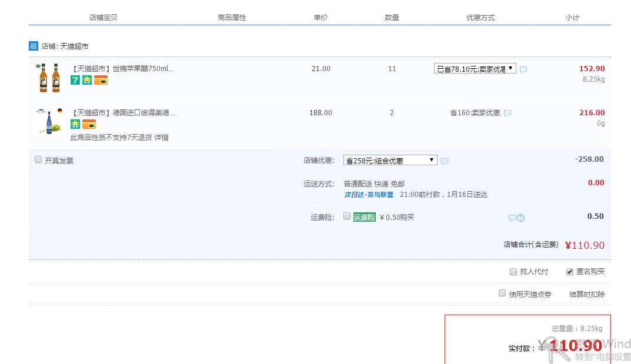Click the orange card icon under German wine
Image resolution: width=631 pixels, height=364 pixels.
pos(89,124)
